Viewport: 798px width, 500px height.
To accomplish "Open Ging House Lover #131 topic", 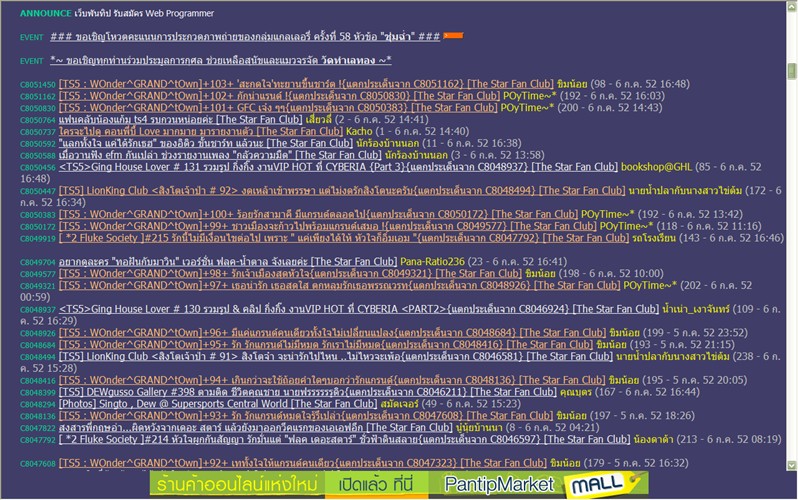I will 338,167.
